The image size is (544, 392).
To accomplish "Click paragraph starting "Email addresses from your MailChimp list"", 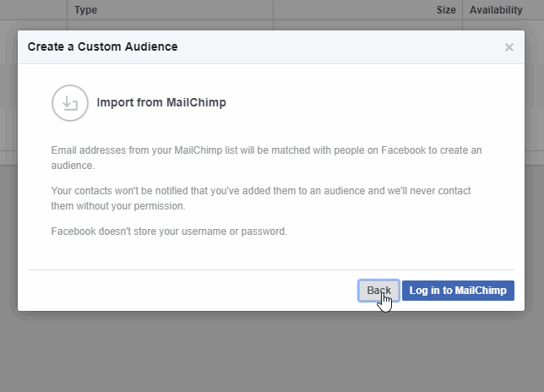I will (266, 158).
